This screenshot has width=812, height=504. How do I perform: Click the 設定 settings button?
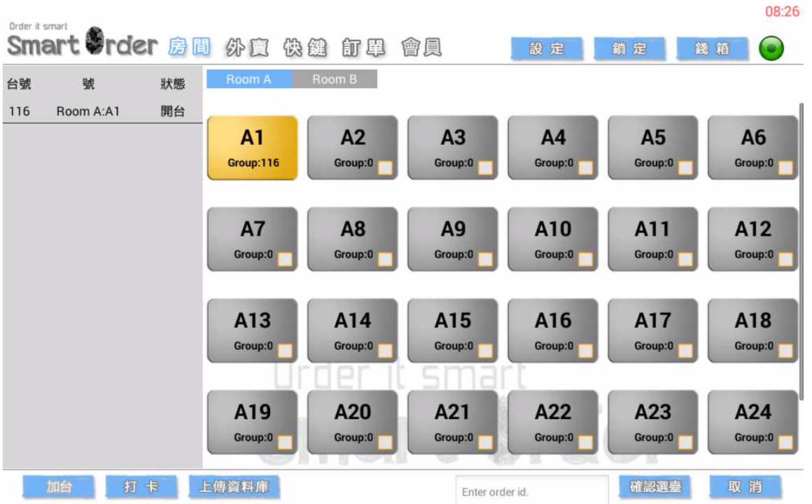[546, 49]
